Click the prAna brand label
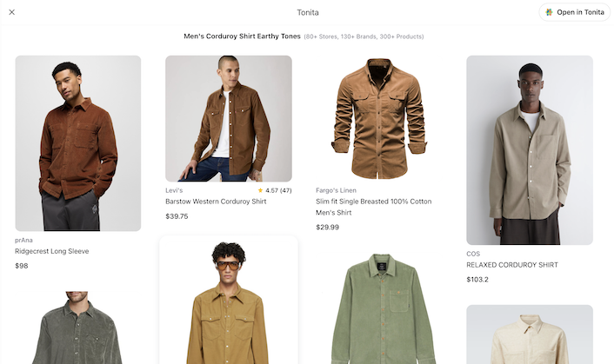This screenshot has height=364, width=614. tap(25, 240)
